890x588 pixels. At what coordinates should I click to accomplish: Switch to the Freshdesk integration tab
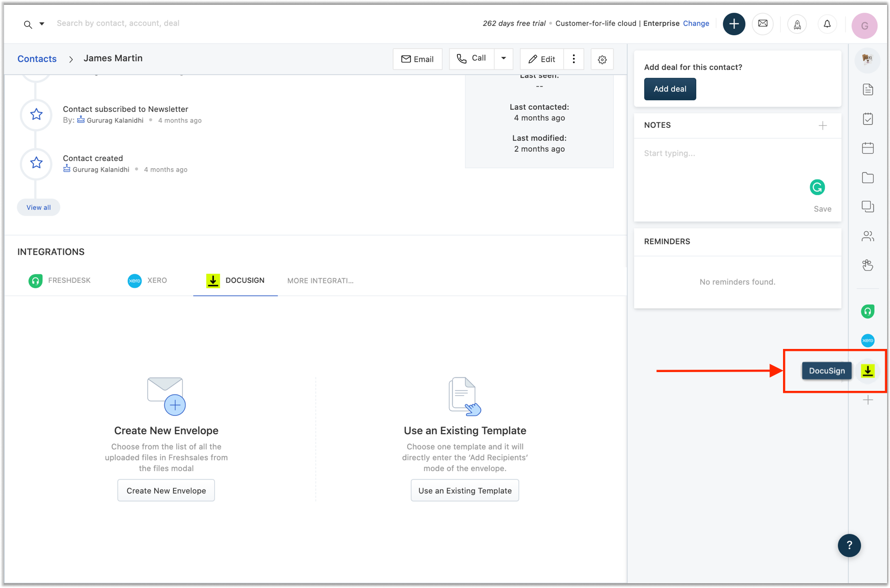coord(60,281)
